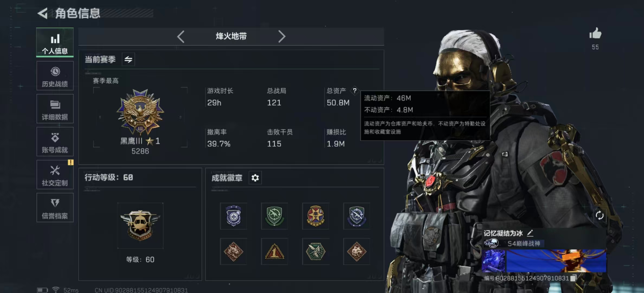Open the 详细数据 tab
This screenshot has height=293, width=644.
55,109
